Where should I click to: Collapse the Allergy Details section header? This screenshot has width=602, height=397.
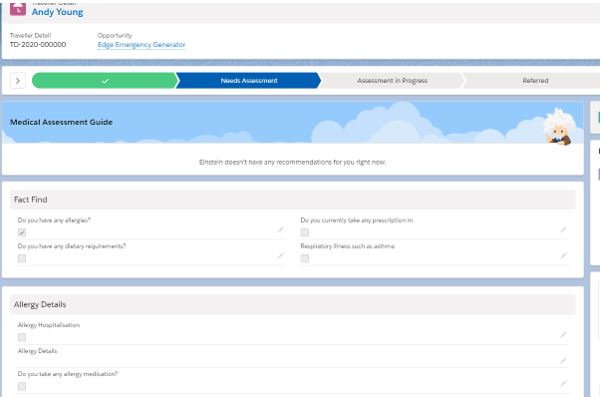click(293, 304)
